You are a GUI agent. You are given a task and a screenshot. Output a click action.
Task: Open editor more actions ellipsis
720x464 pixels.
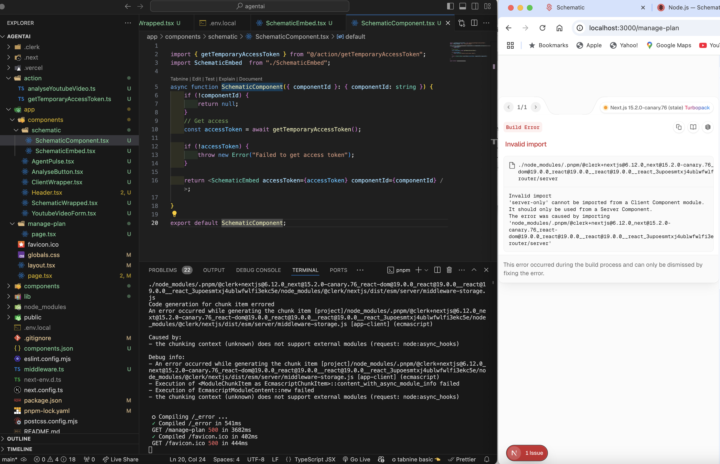pos(486,23)
